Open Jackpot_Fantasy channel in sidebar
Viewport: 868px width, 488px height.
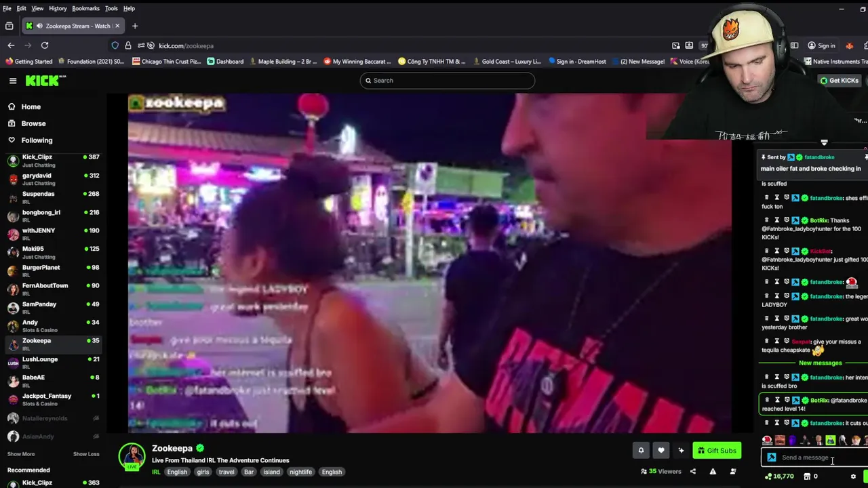click(53, 399)
